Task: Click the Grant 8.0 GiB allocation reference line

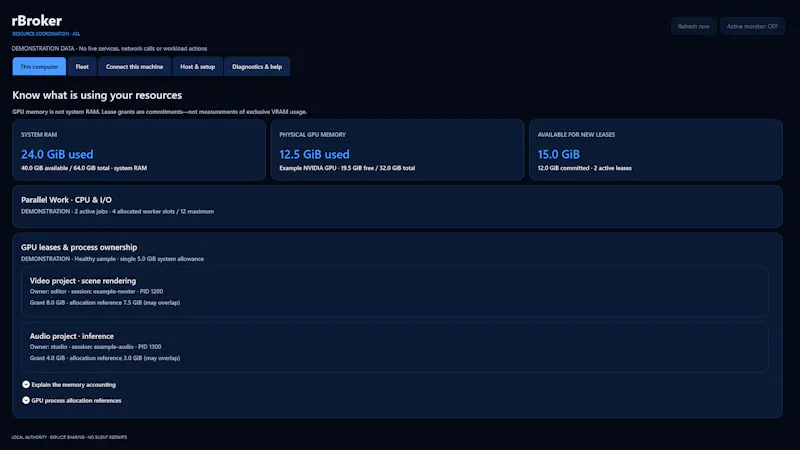Action: click(x=105, y=303)
